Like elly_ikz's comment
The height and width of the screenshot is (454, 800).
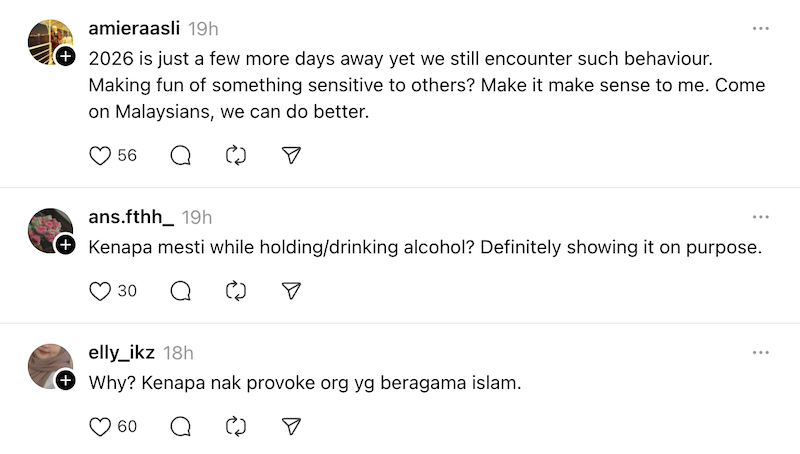pyautogui.click(x=100, y=427)
